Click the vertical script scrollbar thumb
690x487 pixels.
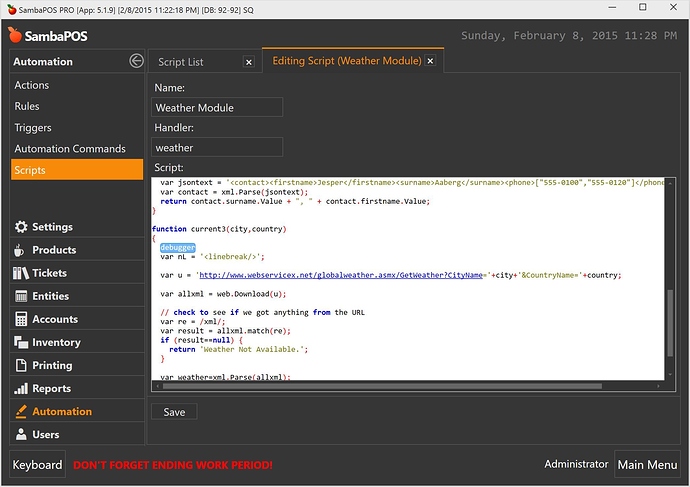[670, 322]
